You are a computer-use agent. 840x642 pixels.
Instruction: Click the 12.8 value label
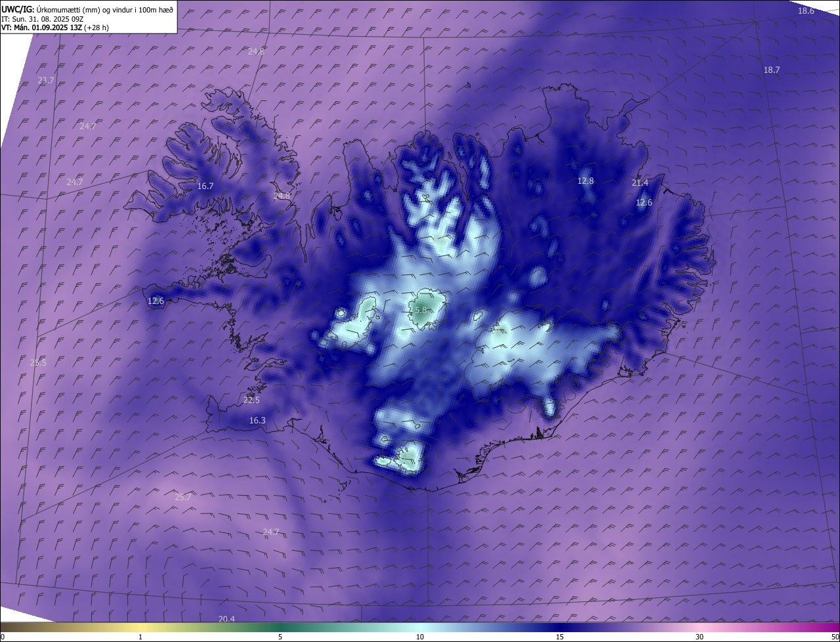(x=585, y=181)
